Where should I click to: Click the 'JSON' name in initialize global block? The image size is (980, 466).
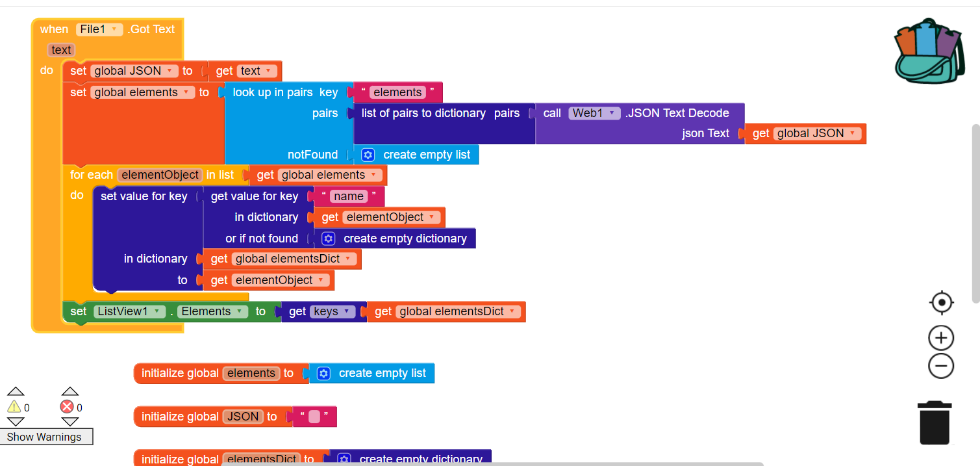[x=243, y=417]
